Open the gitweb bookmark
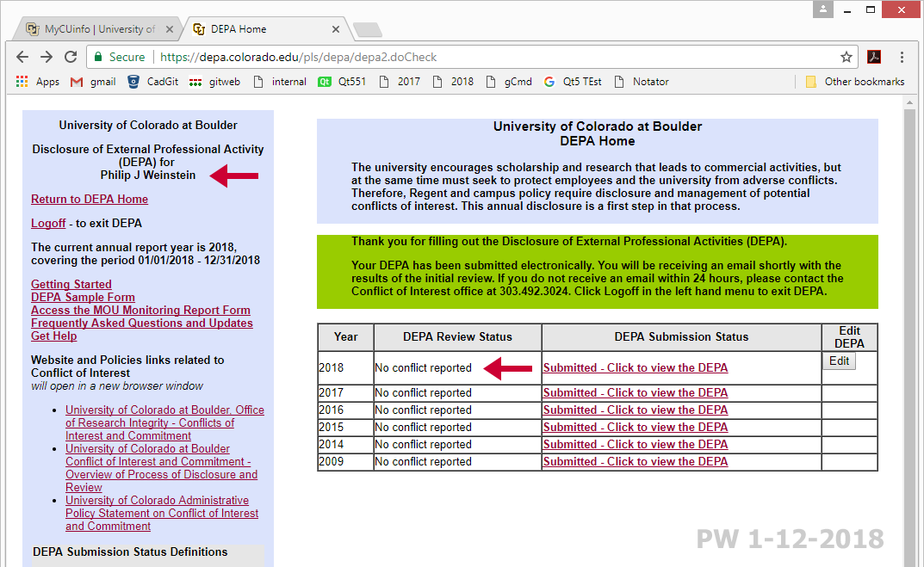924x567 pixels. 215,82
